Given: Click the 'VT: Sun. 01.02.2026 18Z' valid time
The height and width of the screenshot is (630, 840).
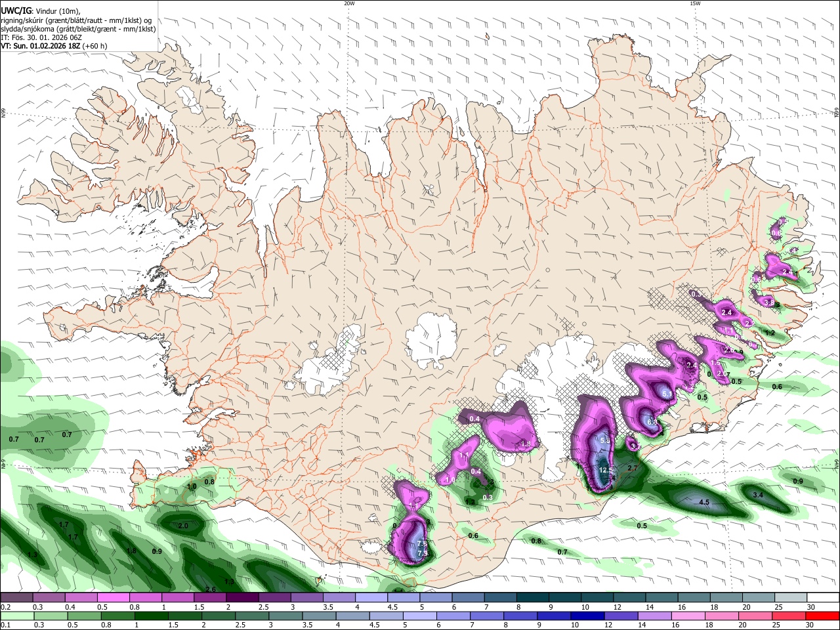Looking at the screenshot, I should (x=41, y=46).
